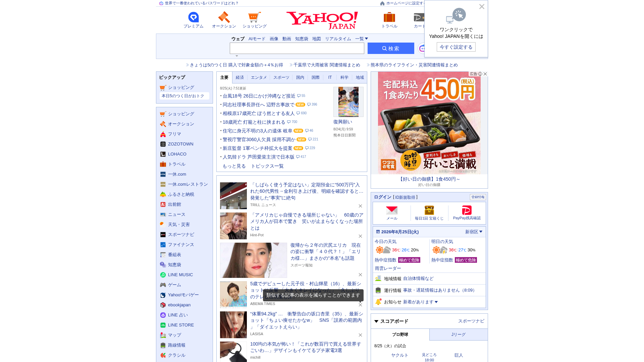Screen dimensions: 644x362
Task: Close the 宅配料込 450円 advertisement
Action: click(485, 74)
